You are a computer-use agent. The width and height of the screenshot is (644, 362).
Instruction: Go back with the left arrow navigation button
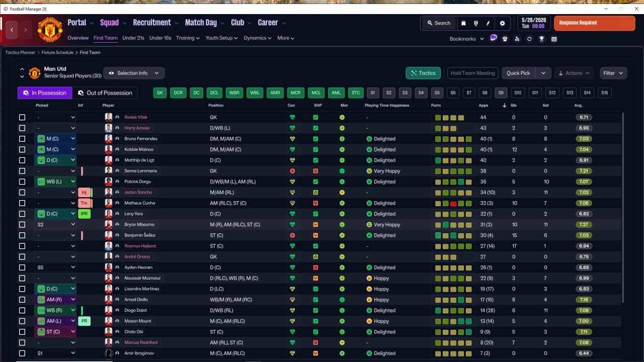click(x=12, y=30)
